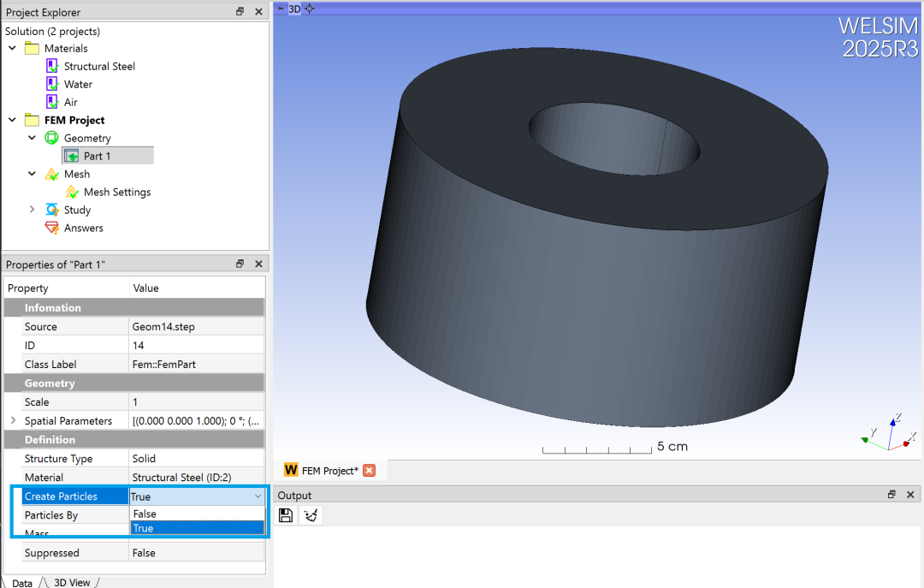Switch to the Data tab

point(22,583)
